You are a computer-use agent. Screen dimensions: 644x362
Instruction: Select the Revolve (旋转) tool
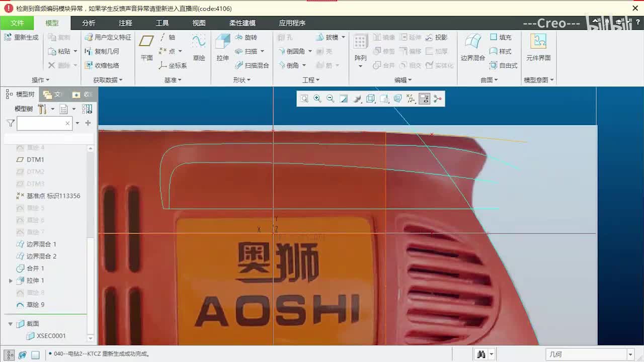pos(246,37)
